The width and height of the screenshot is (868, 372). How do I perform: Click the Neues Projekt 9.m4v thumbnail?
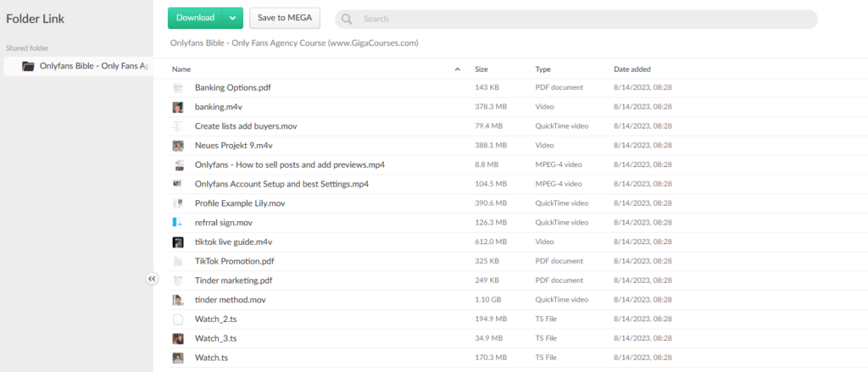[178, 146]
